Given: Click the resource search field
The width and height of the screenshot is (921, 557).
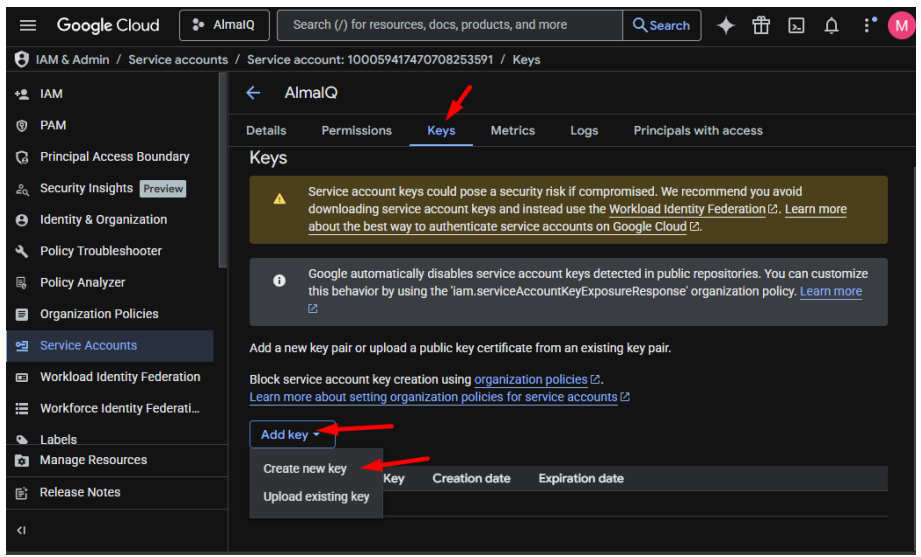Looking at the screenshot, I should click(x=449, y=25).
